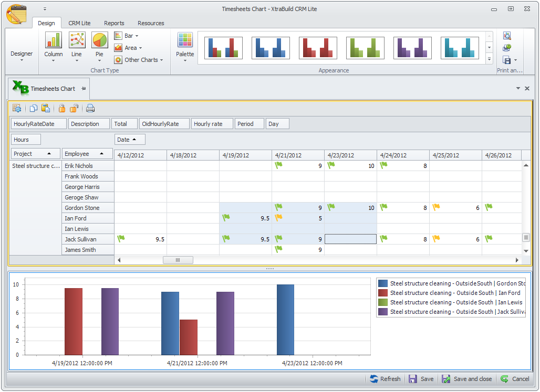Viewport: 540px width, 392px height.
Task: Click the paste clipboard icon in toolbar
Action: coord(46,109)
